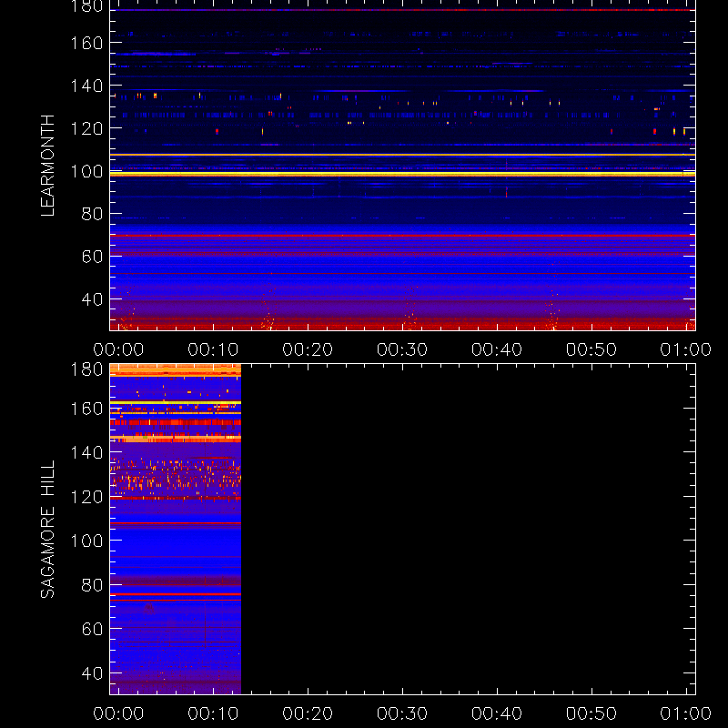Click 00:00 time label under Sagamore Hill plot

point(118,713)
